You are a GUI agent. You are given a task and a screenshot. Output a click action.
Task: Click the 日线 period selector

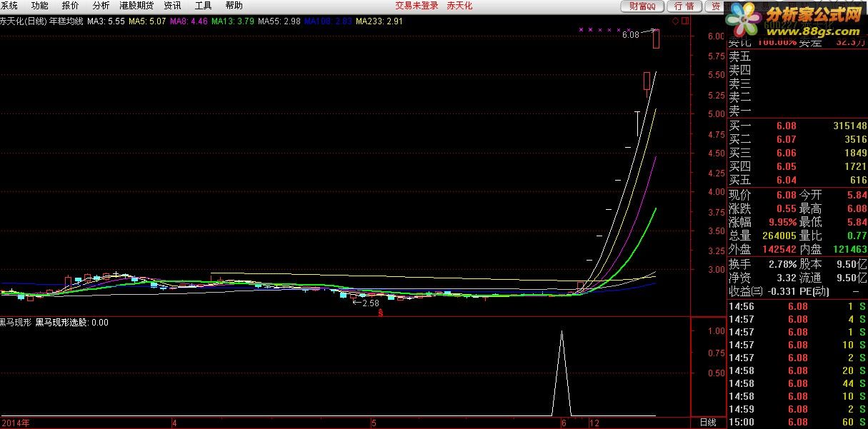pos(707,423)
